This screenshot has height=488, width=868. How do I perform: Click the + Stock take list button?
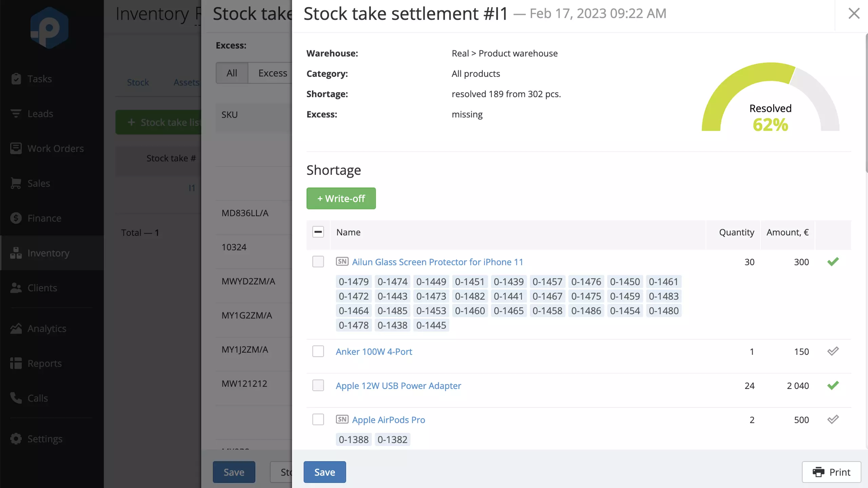159,122
